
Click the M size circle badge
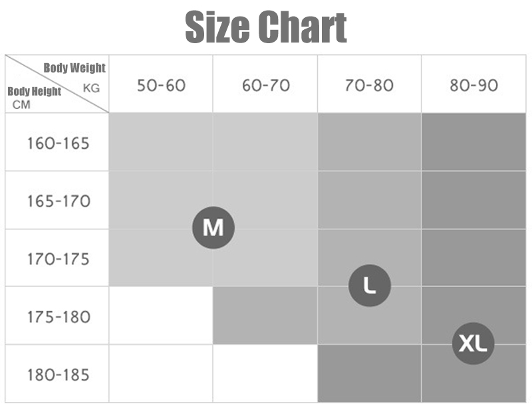coord(213,227)
